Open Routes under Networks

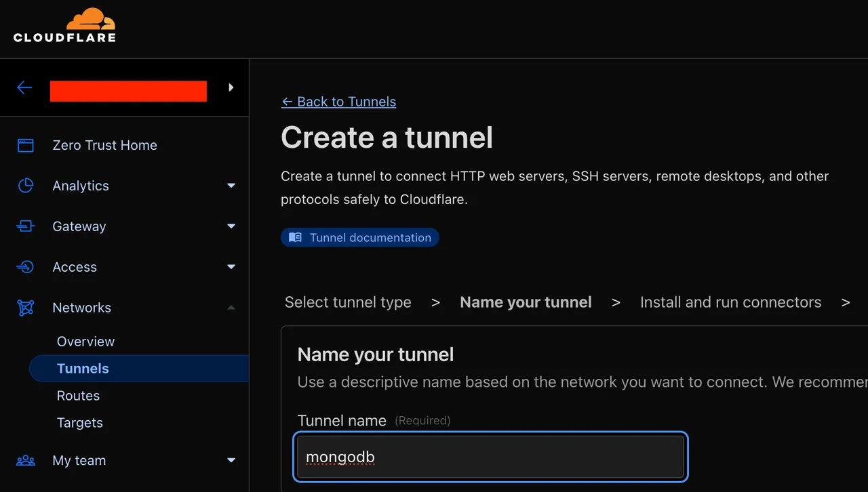pyautogui.click(x=78, y=396)
